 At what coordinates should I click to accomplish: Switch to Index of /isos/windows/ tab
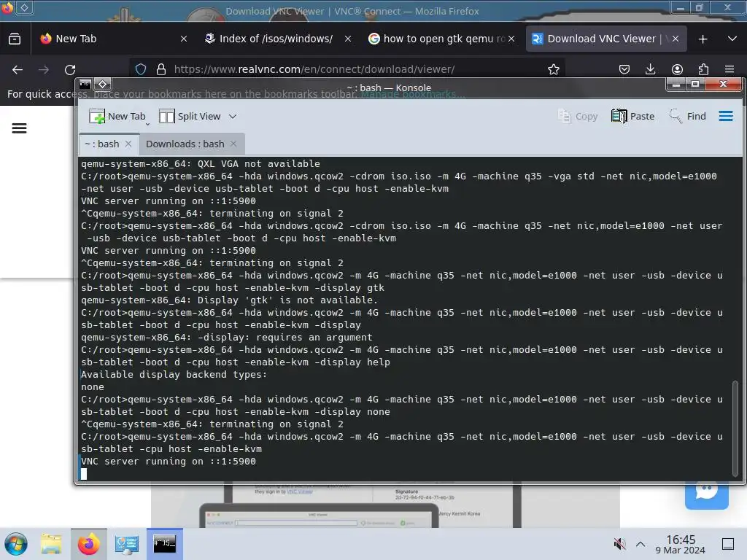click(278, 39)
